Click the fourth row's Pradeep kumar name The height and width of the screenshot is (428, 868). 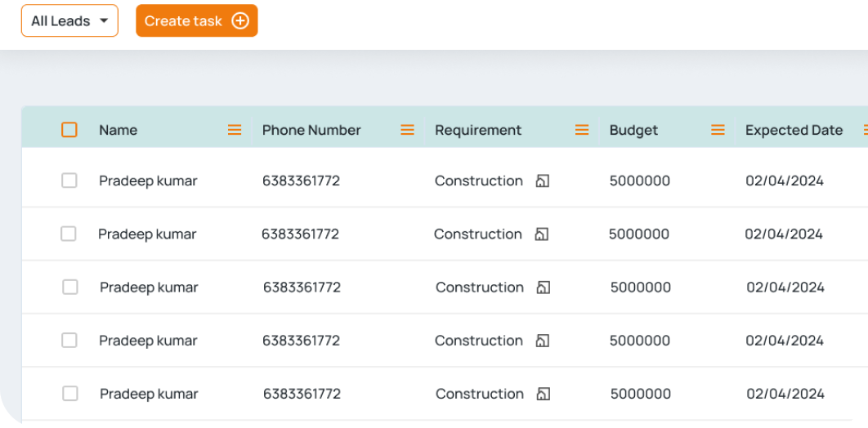[x=149, y=341]
